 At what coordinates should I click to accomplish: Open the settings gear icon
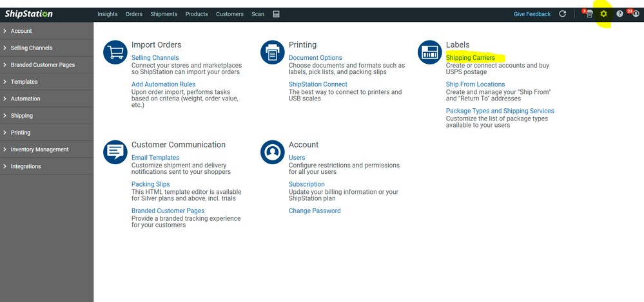pos(603,14)
